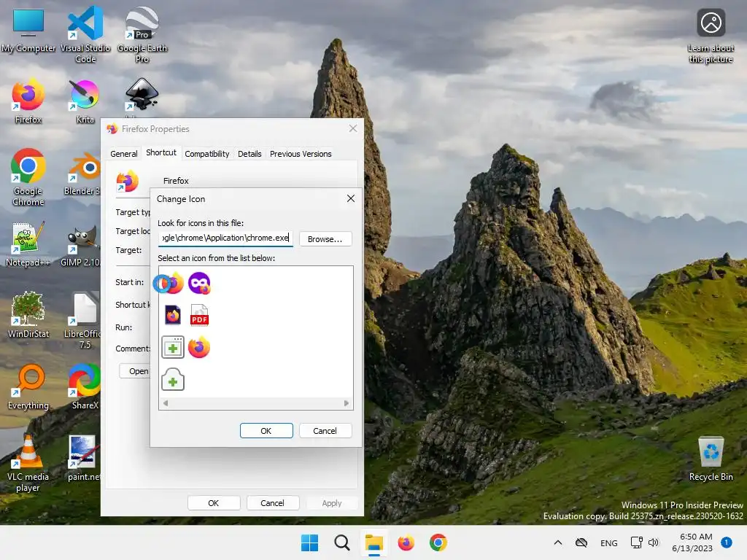Select the WinDirStat desktop shortcut
The image size is (747, 560).
[x=28, y=315]
